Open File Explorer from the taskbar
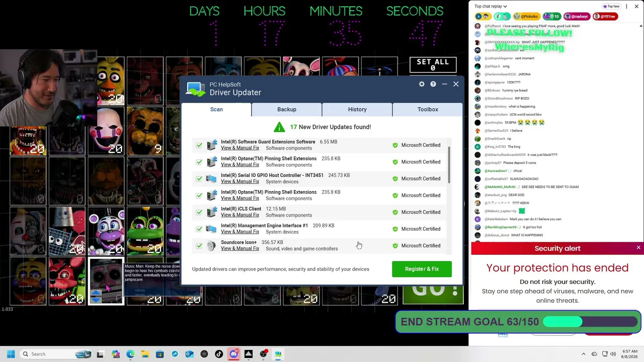Image resolution: width=644 pixels, height=362 pixels. 145,354
